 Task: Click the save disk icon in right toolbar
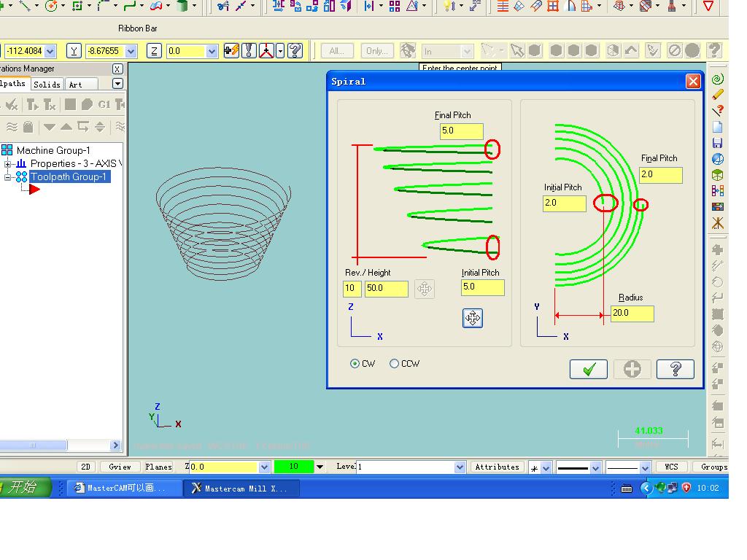coord(718,143)
